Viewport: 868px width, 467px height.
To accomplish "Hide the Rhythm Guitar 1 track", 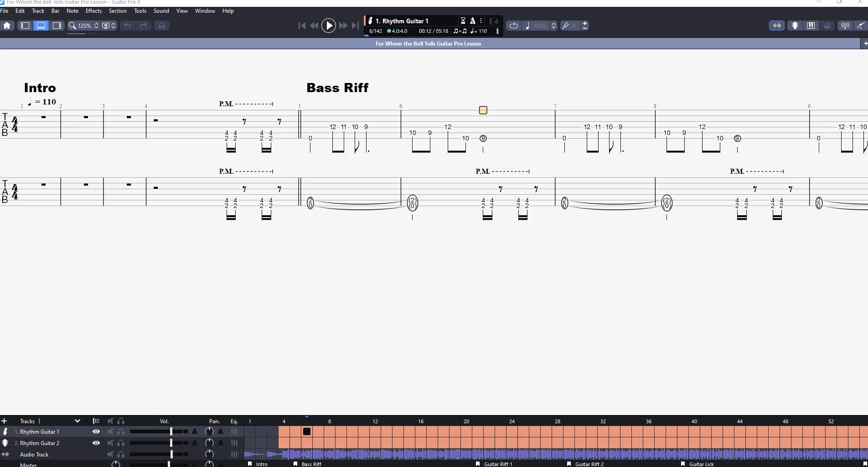I will [96, 431].
